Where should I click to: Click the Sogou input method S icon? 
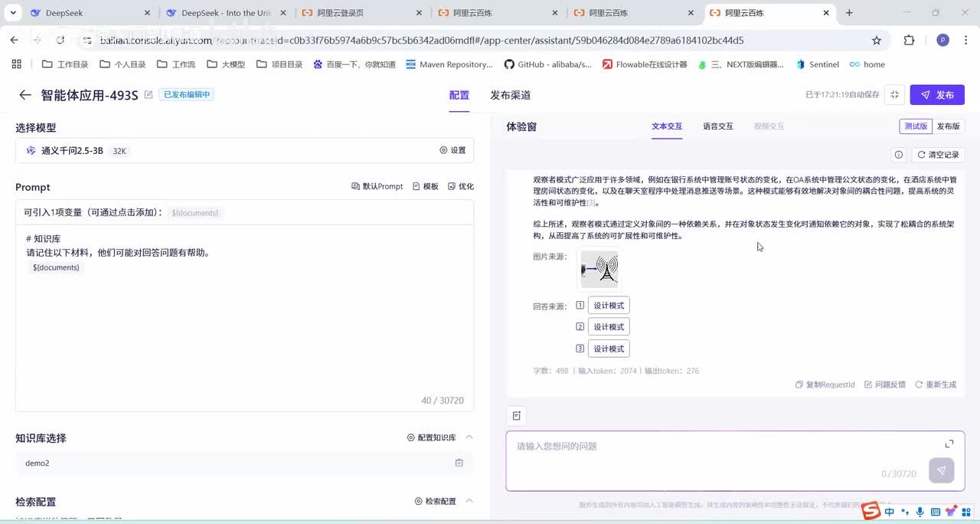pos(871,511)
